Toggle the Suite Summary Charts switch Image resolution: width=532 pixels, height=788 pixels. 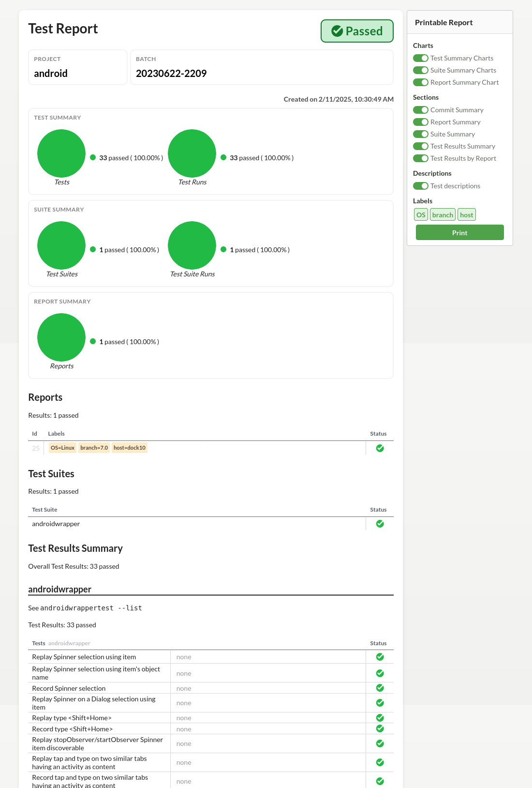click(x=421, y=70)
